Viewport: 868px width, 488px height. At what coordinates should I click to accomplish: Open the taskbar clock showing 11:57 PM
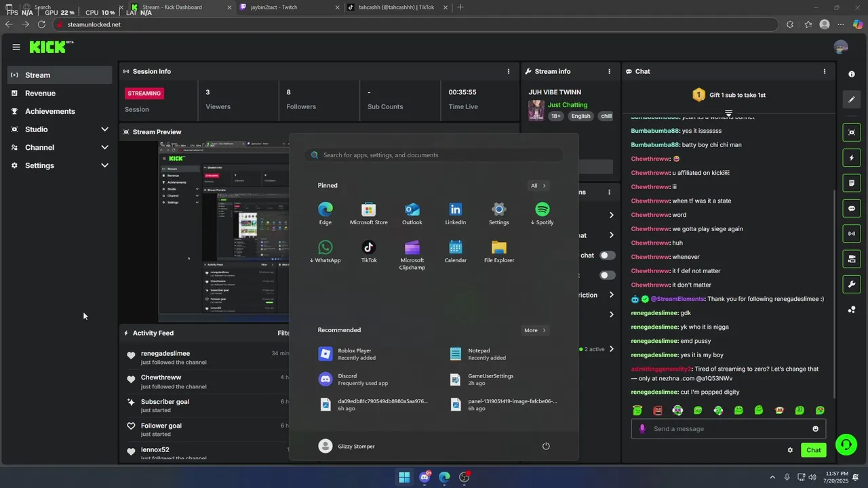(x=837, y=477)
